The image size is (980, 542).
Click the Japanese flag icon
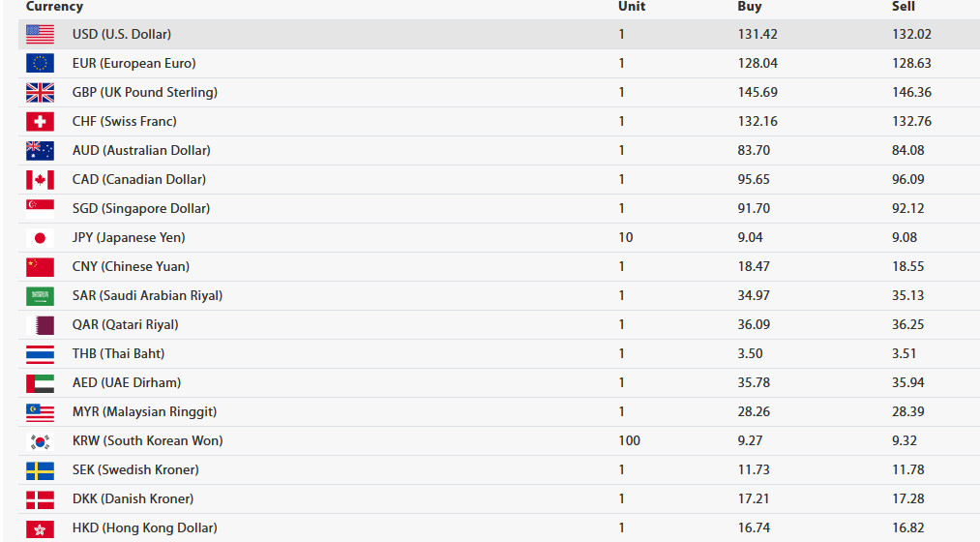40,237
